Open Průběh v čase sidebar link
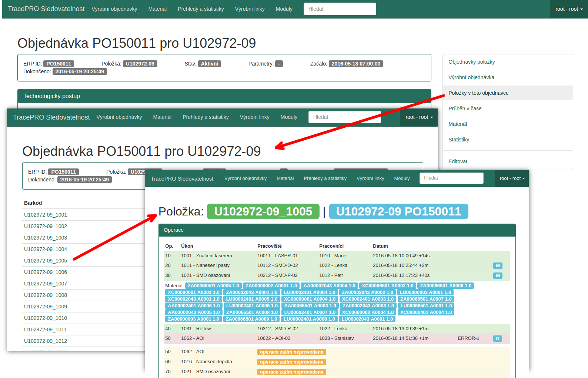The height and width of the screenshot is (378, 588). 508,108
